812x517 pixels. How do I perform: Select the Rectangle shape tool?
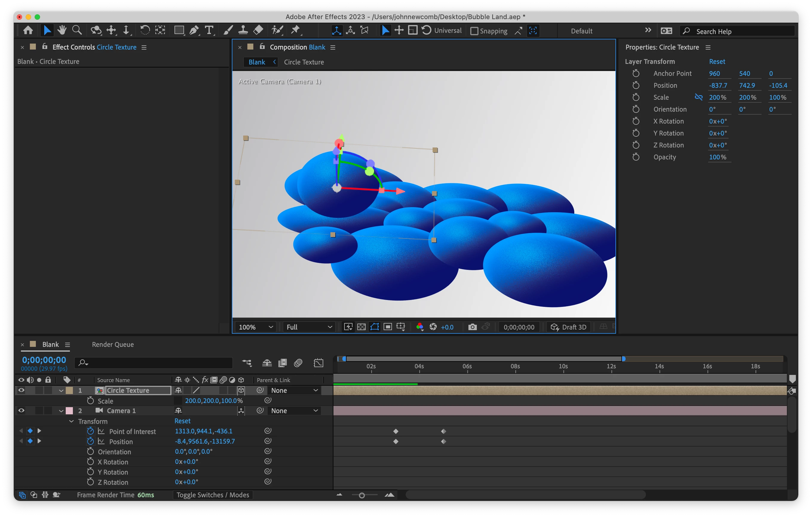click(179, 30)
